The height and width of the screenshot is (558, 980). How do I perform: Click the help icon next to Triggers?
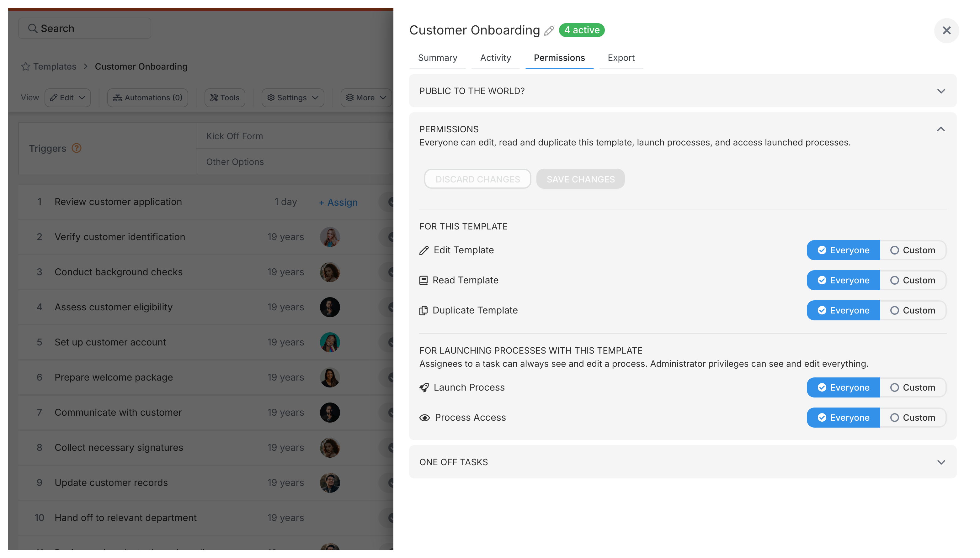pyautogui.click(x=76, y=148)
